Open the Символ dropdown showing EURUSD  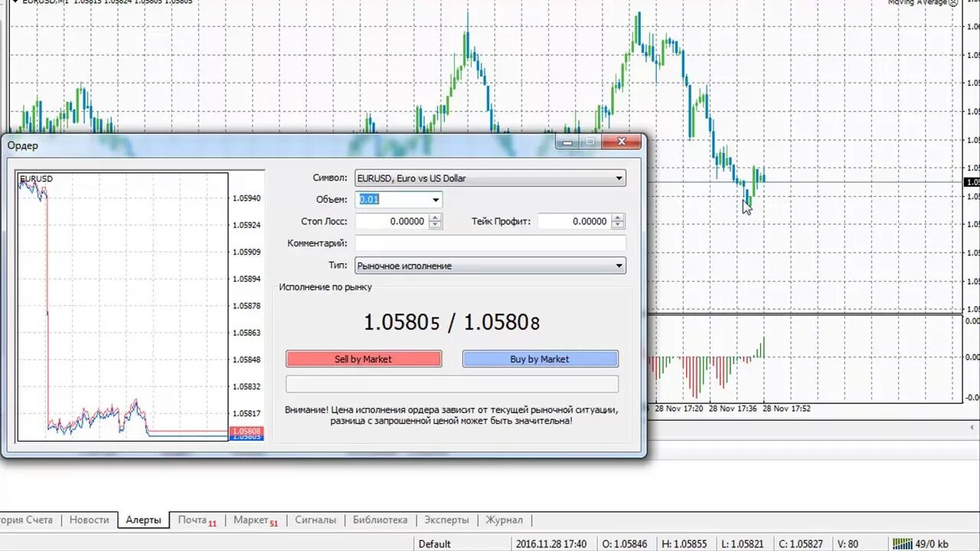pos(490,178)
